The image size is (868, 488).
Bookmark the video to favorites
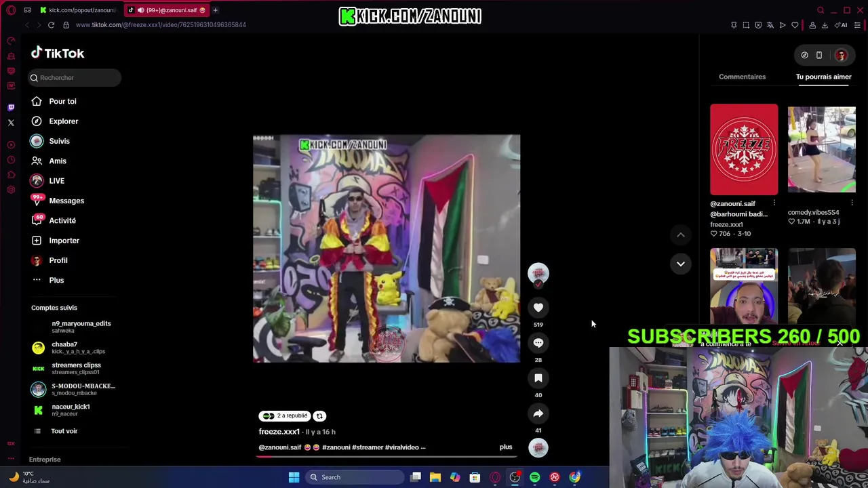click(538, 378)
